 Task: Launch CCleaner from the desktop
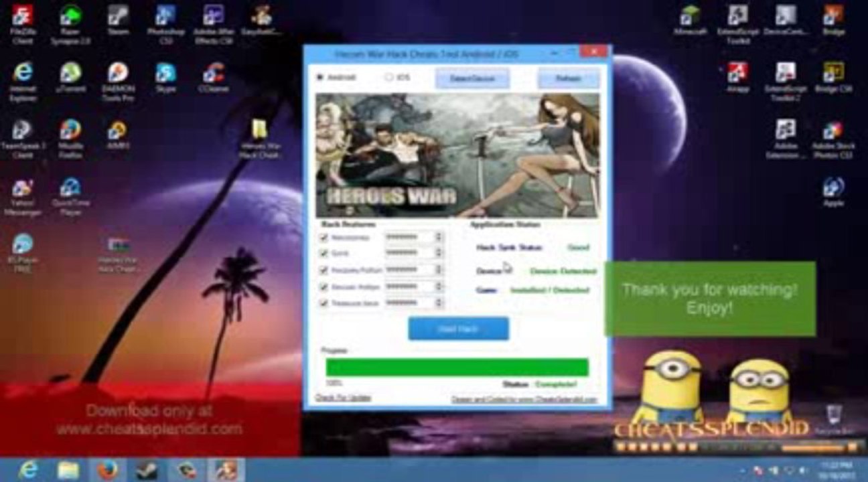(x=213, y=77)
